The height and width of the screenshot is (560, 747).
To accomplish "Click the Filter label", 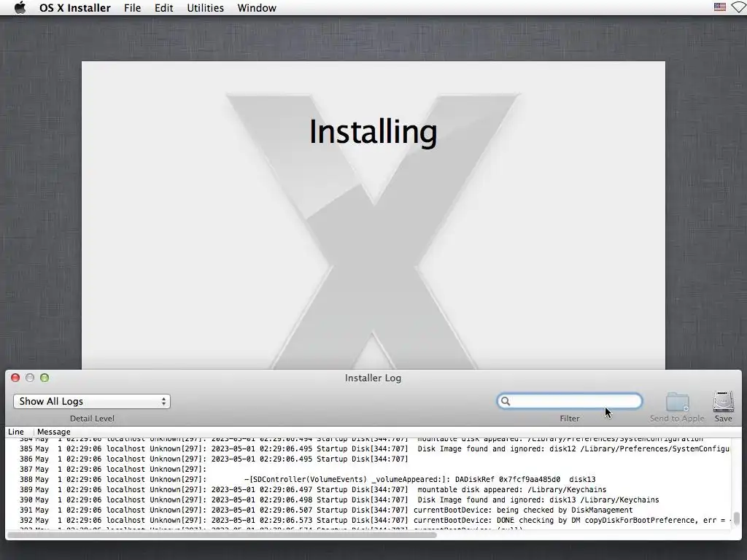I will [570, 419].
